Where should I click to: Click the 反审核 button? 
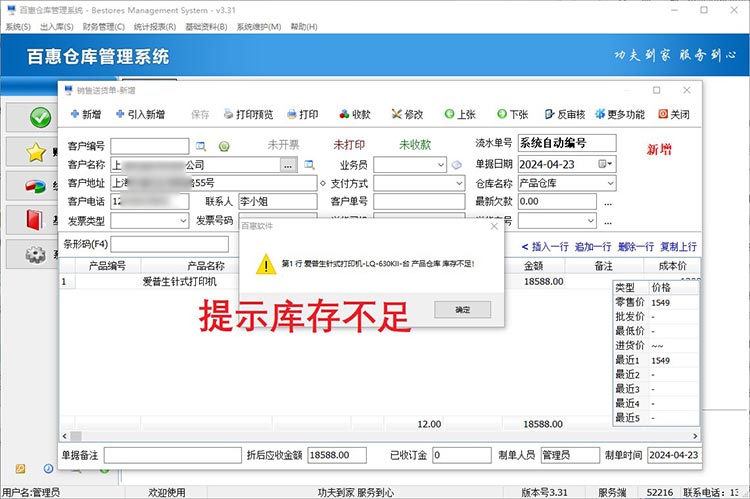point(565,114)
